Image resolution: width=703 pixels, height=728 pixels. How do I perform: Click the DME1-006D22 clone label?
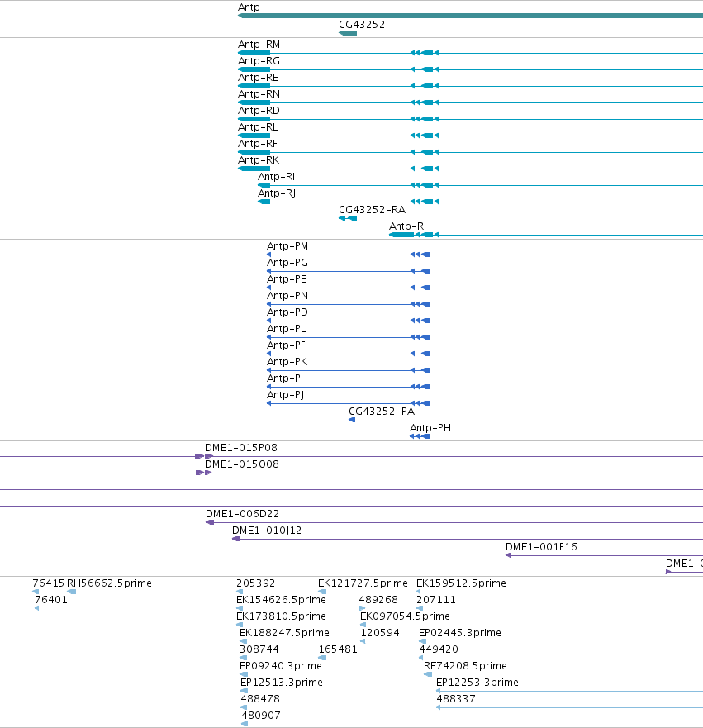click(x=243, y=514)
